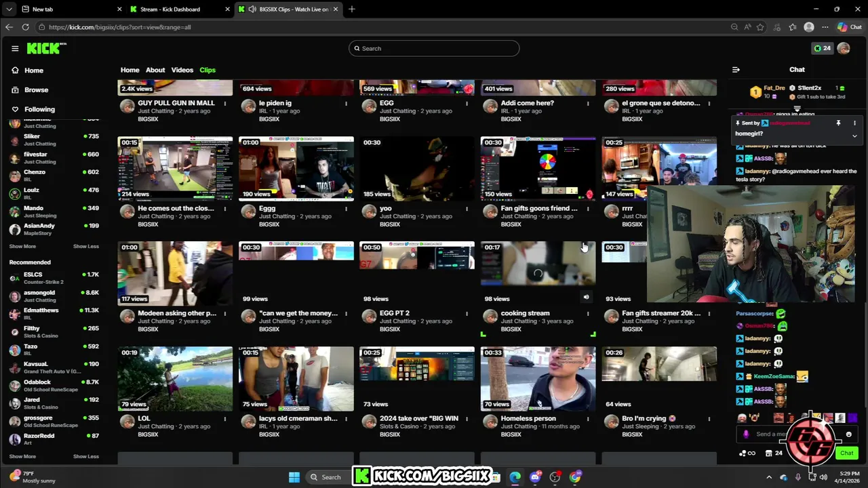Open the Kick hamburger sidebar menu
Image resolution: width=868 pixels, height=488 pixels.
point(15,48)
